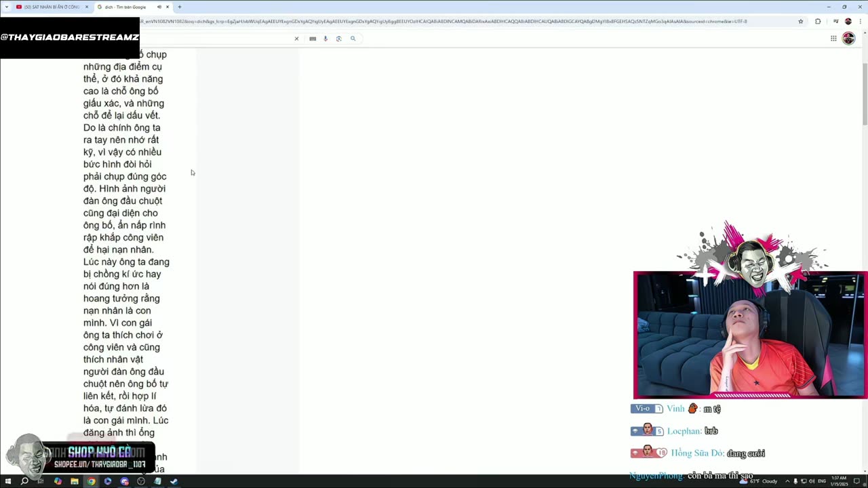Screen dimensions: 868x488
Task: Open the Chrome extensions menu
Action: coord(818,21)
